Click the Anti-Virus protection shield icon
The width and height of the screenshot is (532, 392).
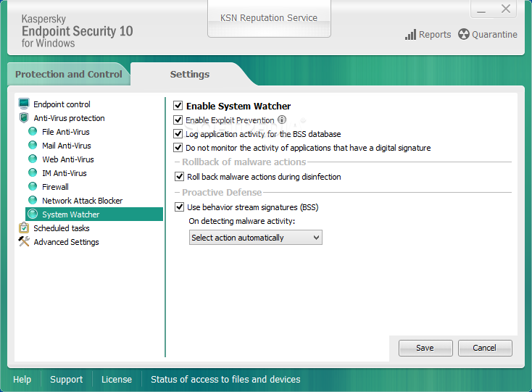coord(24,117)
